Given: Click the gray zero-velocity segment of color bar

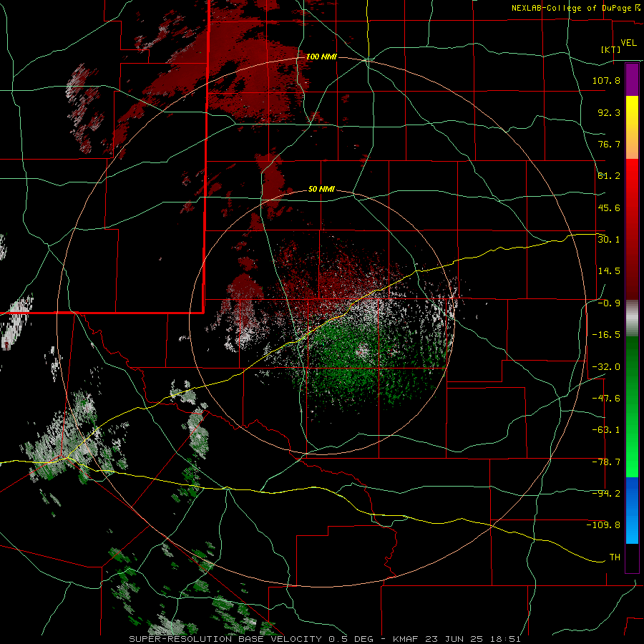Looking at the screenshot, I should [632, 318].
